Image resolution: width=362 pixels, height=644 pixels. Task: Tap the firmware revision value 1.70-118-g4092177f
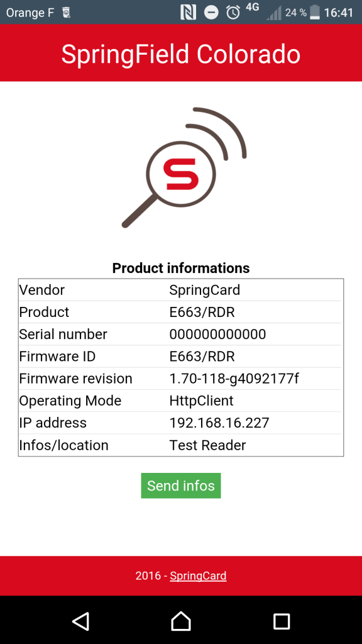(234, 379)
